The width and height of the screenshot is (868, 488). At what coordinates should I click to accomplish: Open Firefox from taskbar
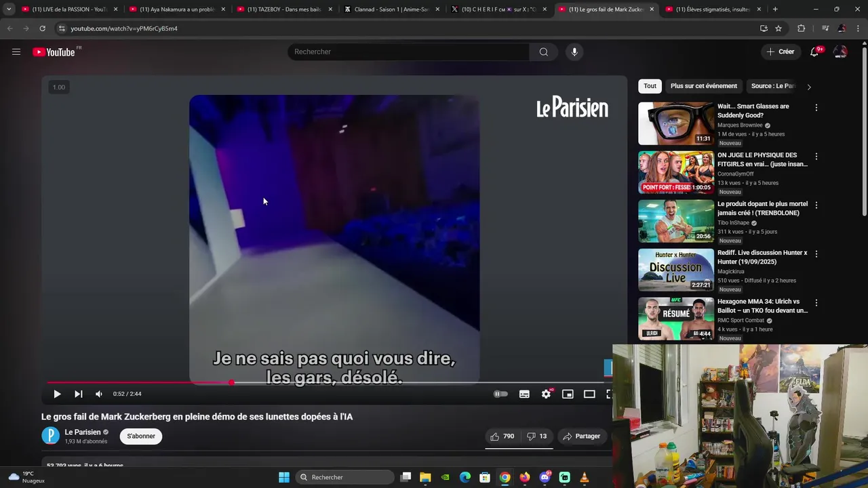pyautogui.click(x=525, y=477)
